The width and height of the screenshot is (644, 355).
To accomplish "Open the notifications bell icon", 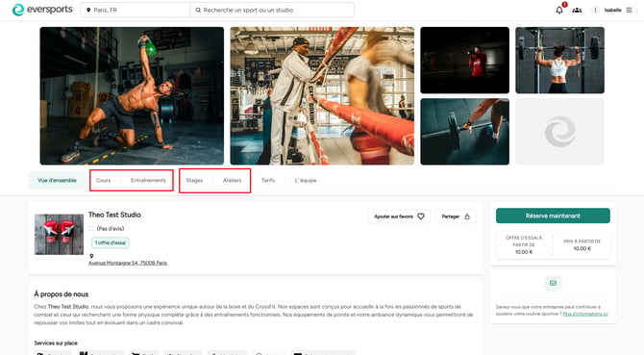I will (x=559, y=11).
